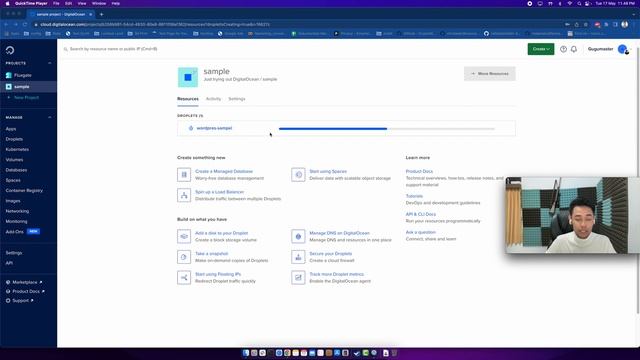640x360 pixels.
Task: Open Images in the sidebar
Action: 13,201
